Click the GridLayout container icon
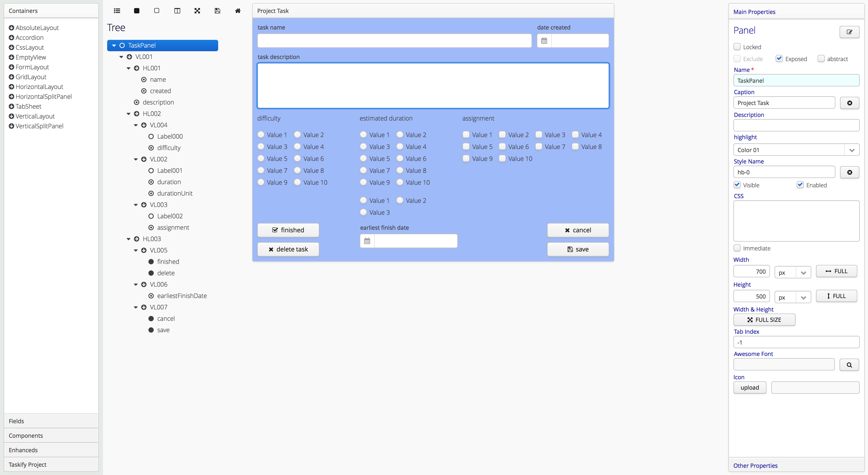 11,77
